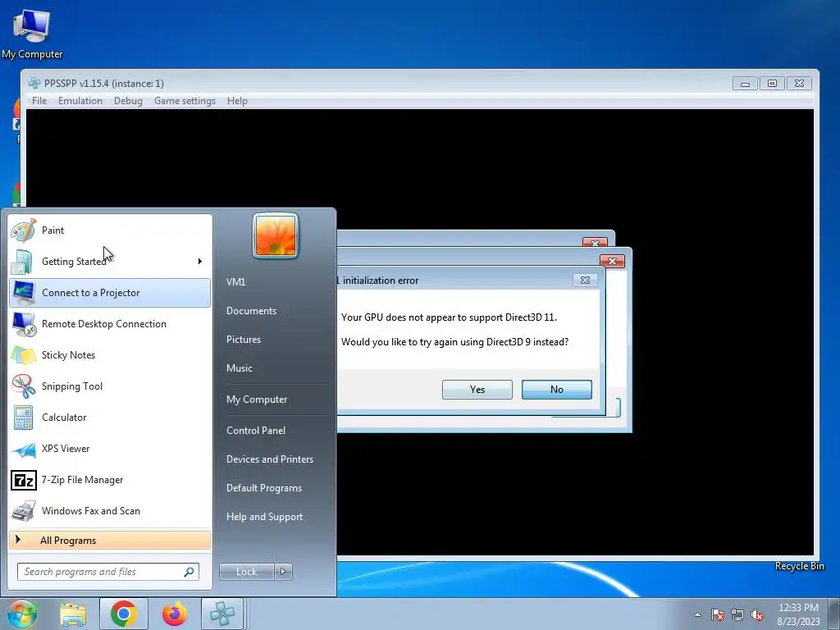Open the shutdown options arrow next to Lock
The width and height of the screenshot is (840, 630).
coord(283,572)
